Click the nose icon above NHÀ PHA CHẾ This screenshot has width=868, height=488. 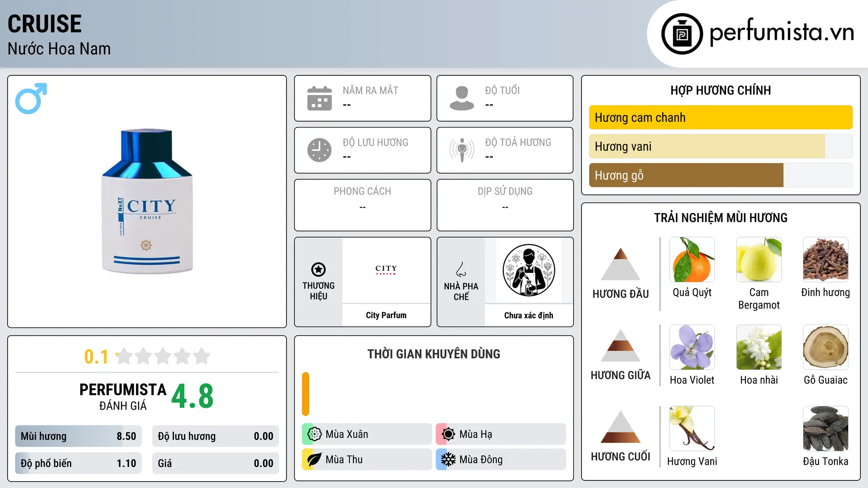tap(461, 269)
